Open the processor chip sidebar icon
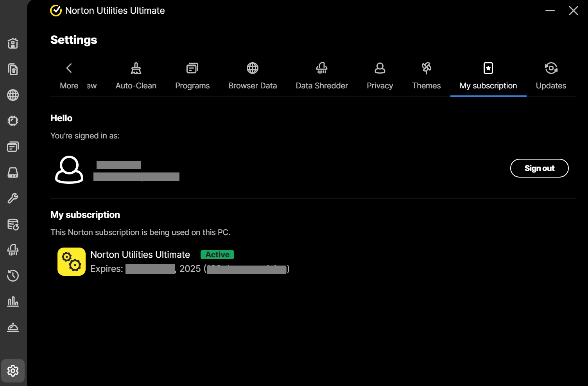This screenshot has width=588, height=386. click(x=13, y=121)
